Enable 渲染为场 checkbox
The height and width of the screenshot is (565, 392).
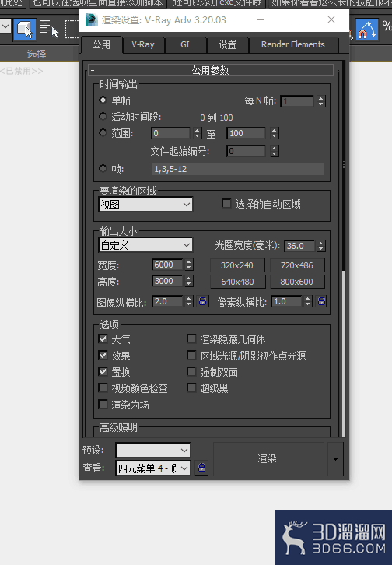pyautogui.click(x=103, y=404)
